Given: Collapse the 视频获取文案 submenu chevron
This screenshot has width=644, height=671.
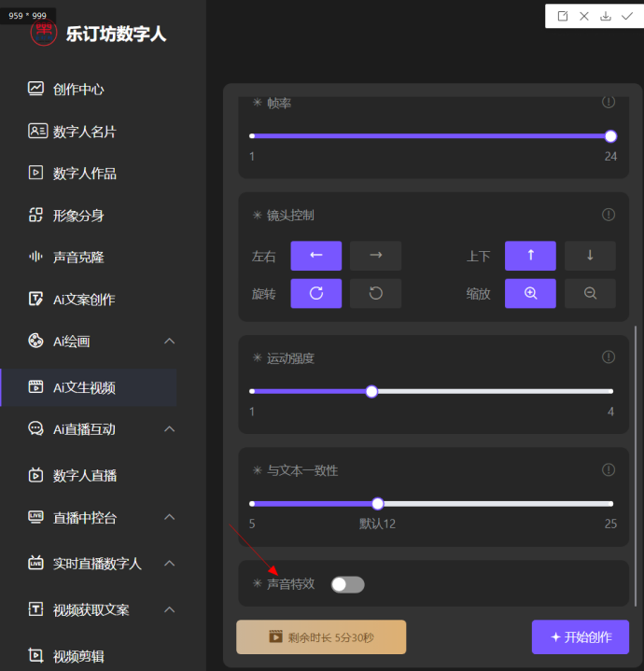Looking at the screenshot, I should click(170, 609).
